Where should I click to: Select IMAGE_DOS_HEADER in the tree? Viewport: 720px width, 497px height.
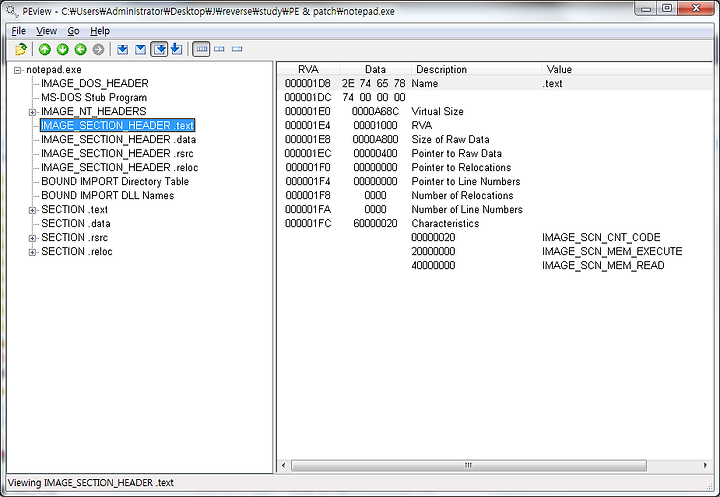click(x=95, y=83)
